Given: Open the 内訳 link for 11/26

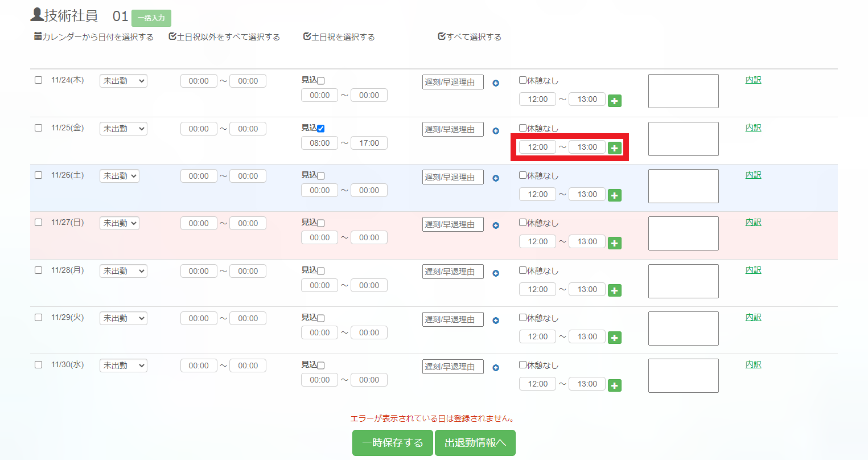Looking at the screenshot, I should [753, 175].
